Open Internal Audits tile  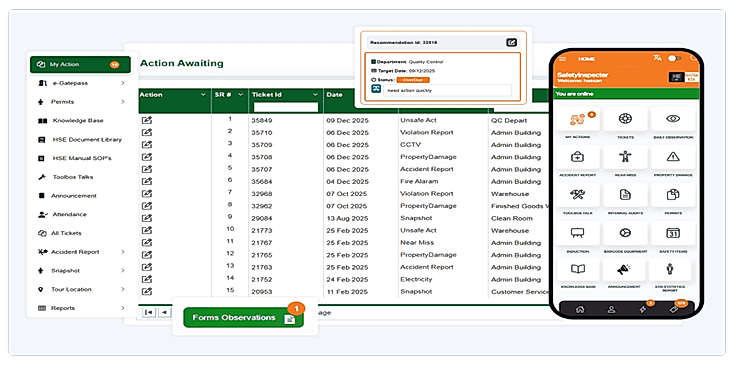(x=625, y=195)
